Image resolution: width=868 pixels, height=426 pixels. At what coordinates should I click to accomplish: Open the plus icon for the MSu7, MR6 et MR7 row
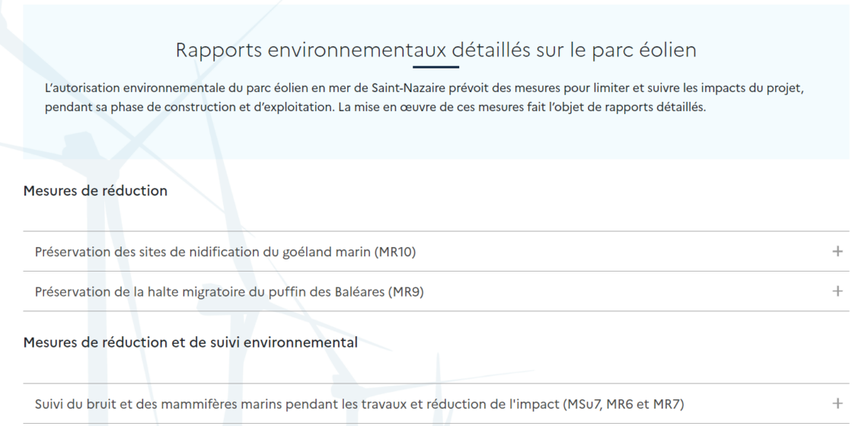837,404
